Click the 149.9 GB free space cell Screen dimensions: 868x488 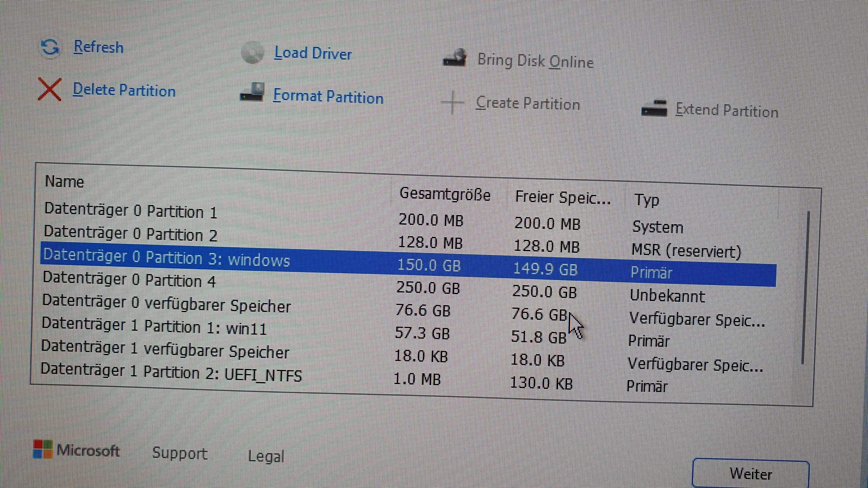[545, 269]
